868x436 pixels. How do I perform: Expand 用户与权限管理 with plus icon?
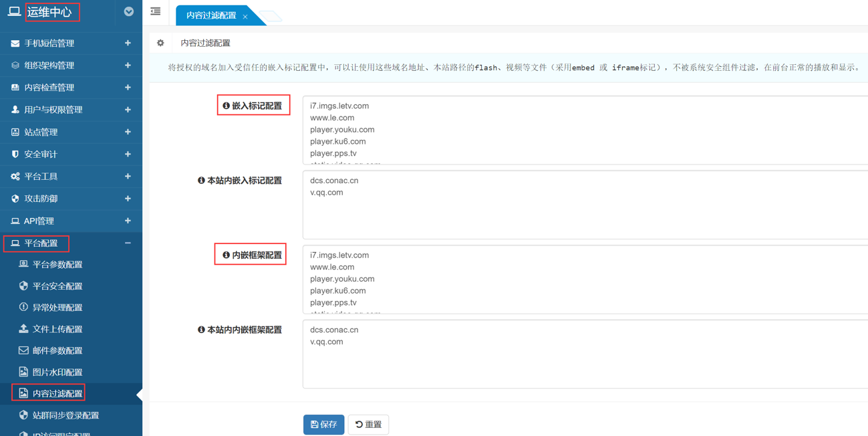(x=128, y=110)
